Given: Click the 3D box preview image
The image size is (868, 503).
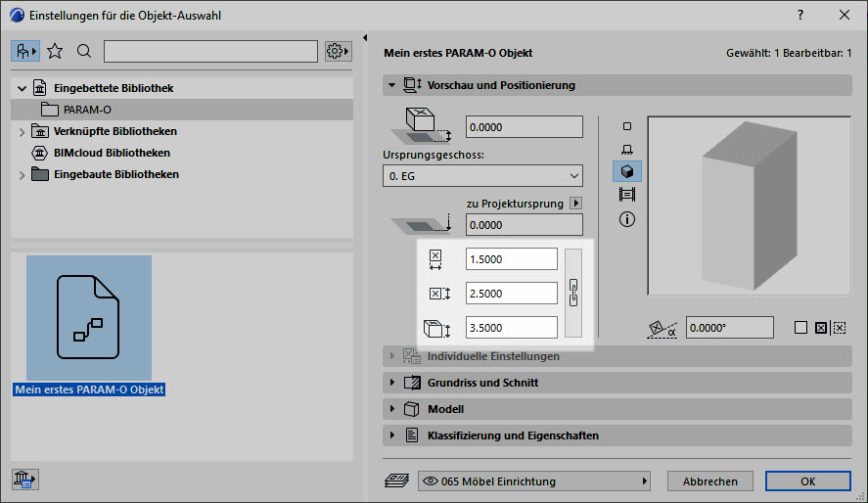Looking at the screenshot, I should pyautogui.click(x=749, y=206).
